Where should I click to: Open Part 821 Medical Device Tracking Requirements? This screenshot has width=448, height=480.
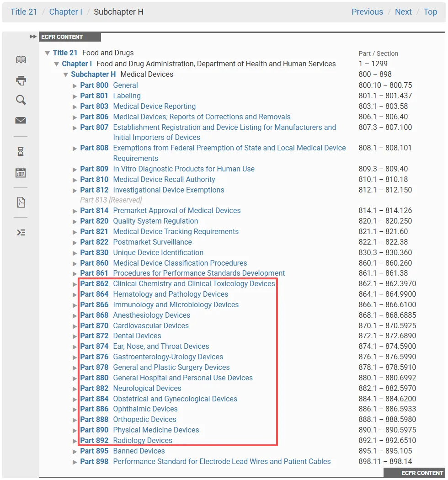click(159, 231)
